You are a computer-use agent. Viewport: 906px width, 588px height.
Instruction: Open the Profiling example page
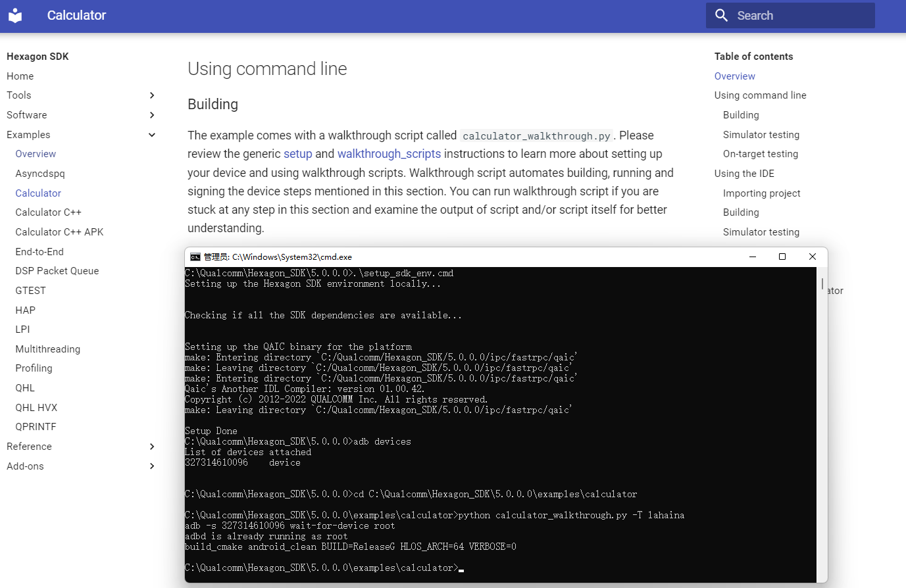(34, 368)
